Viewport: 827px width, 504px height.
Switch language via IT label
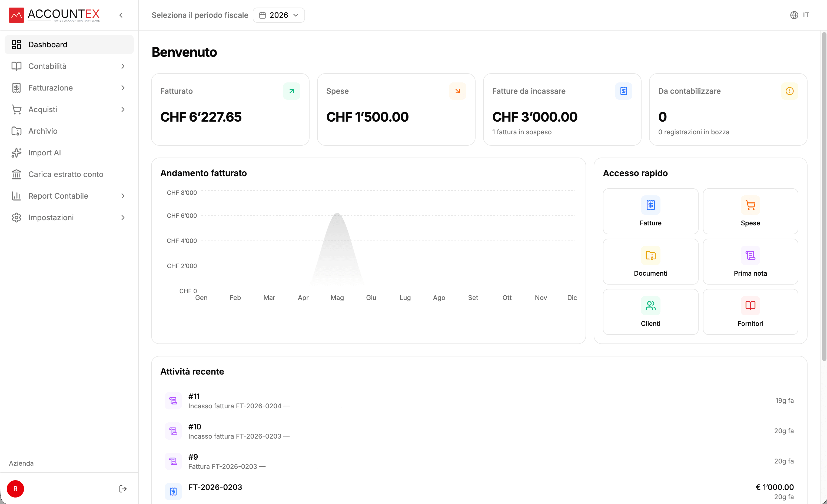[806, 15]
